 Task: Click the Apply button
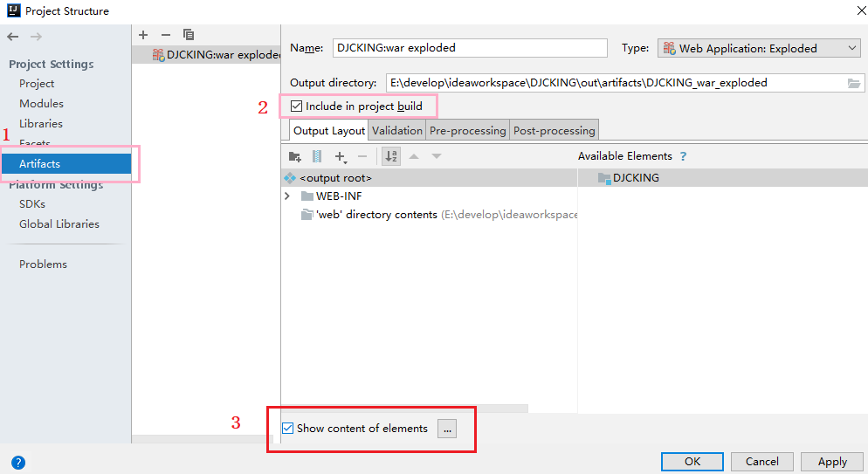pos(832,461)
